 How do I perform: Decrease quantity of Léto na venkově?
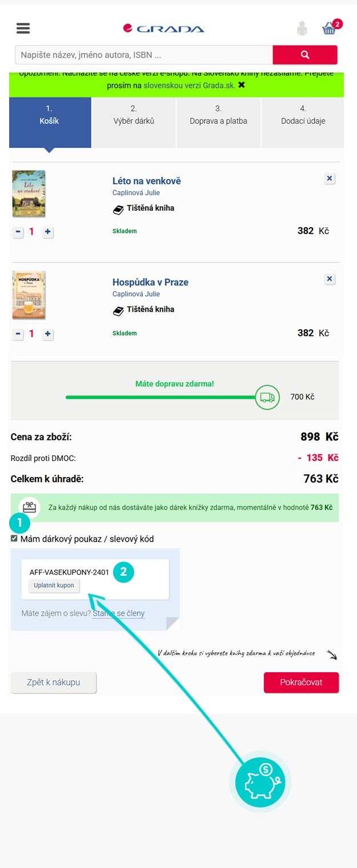point(18,232)
